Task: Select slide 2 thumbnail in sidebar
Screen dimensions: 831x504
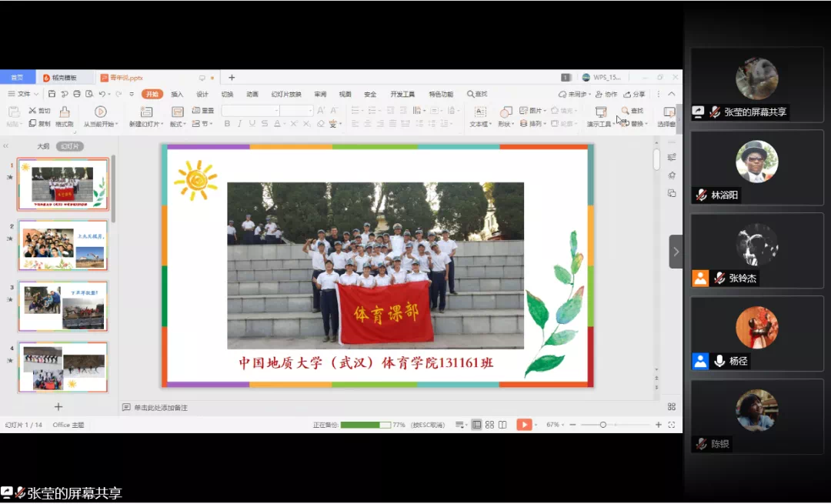Action: click(x=62, y=245)
